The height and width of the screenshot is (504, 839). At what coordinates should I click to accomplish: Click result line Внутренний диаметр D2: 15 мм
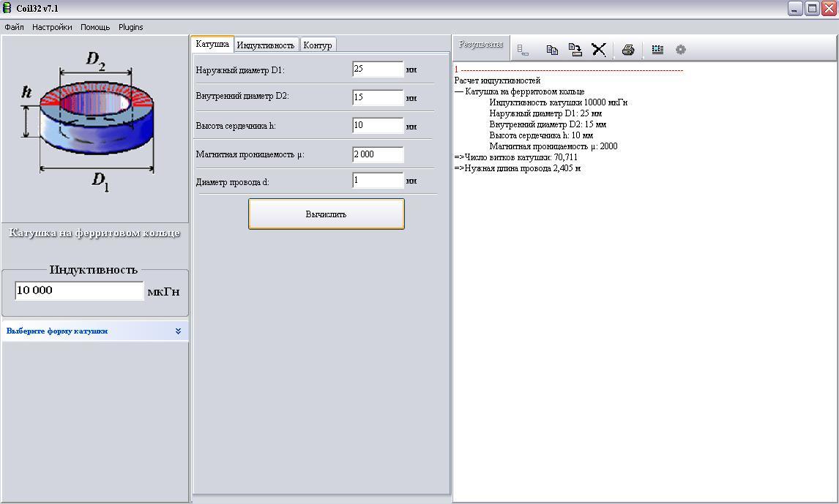tap(548, 124)
